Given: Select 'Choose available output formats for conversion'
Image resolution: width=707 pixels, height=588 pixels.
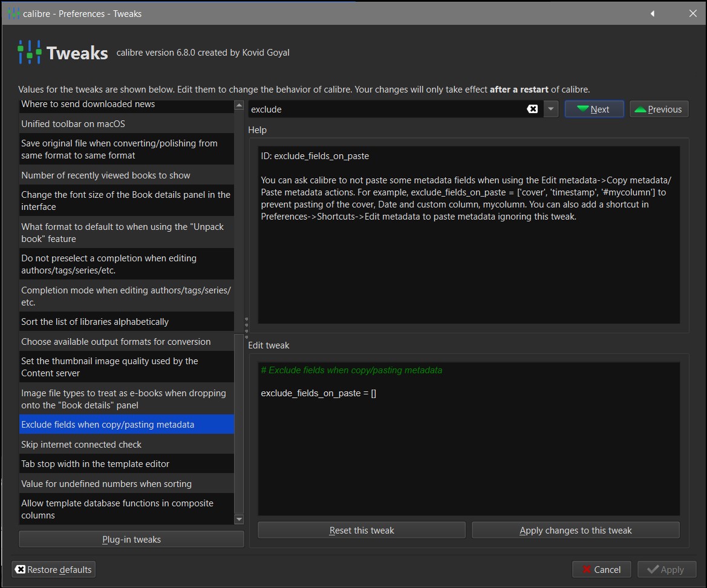Looking at the screenshot, I should coord(126,342).
